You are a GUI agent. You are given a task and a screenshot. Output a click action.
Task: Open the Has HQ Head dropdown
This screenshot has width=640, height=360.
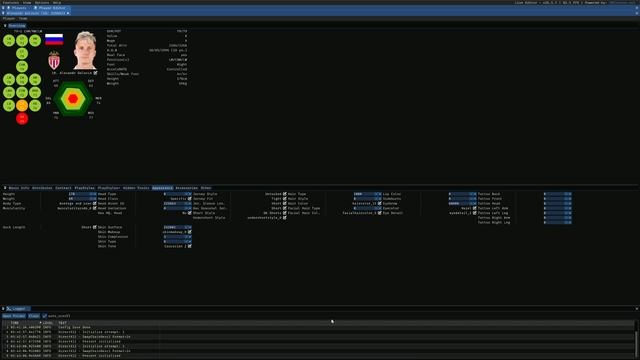190,213
